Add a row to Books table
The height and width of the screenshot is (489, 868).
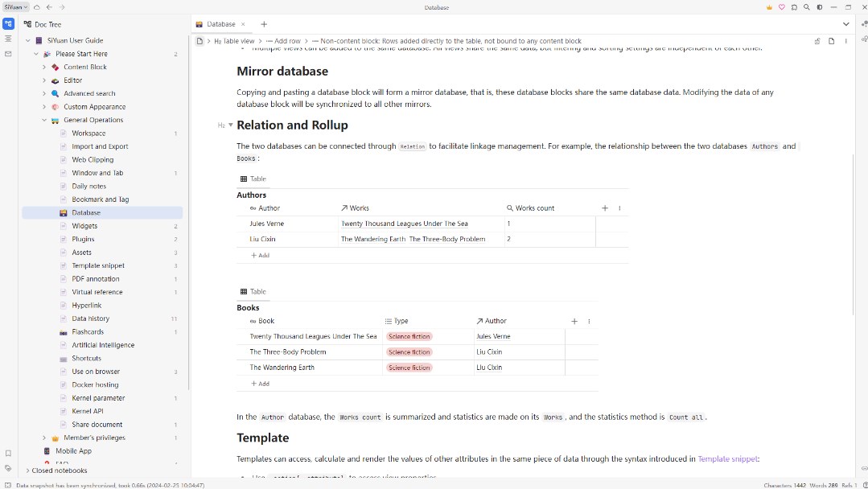[260, 384]
